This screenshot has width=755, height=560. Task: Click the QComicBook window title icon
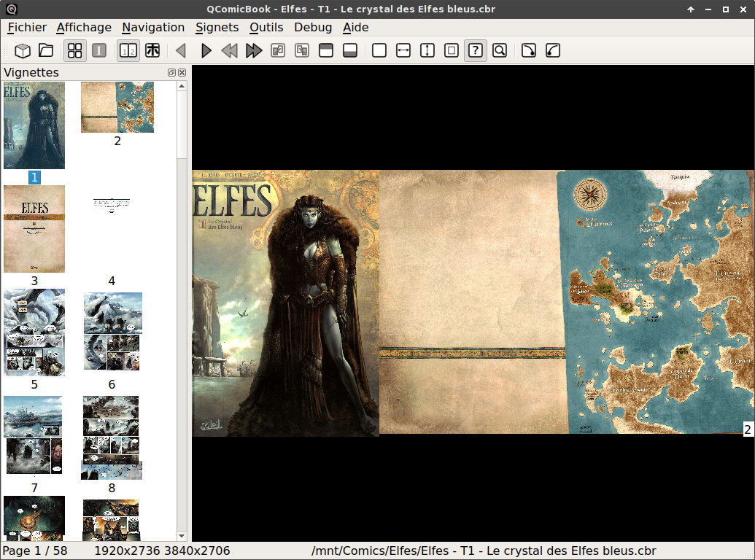click(11, 9)
